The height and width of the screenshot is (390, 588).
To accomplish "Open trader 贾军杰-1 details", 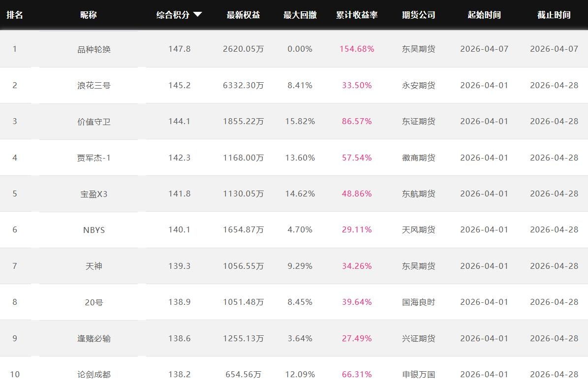I will tap(94, 158).
